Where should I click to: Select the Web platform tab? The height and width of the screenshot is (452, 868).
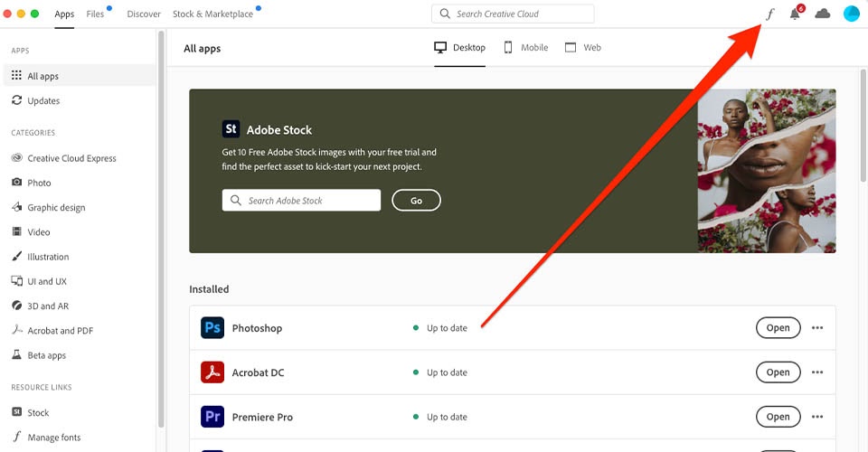click(x=583, y=48)
